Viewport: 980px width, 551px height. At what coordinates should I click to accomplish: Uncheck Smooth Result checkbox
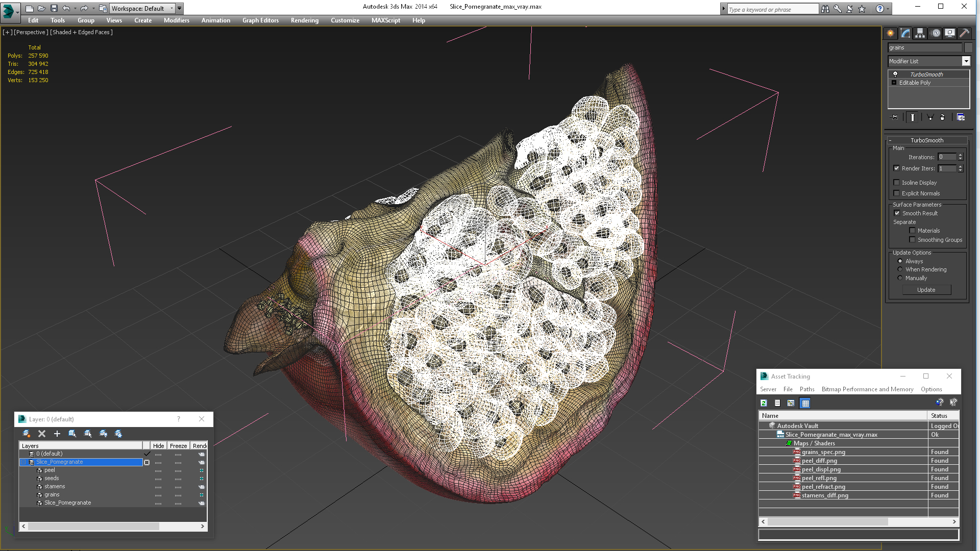point(897,213)
